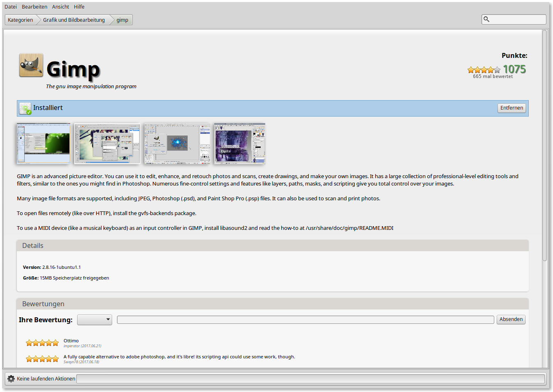Click 'The gnu image manipulation program' subtitle

(91, 86)
